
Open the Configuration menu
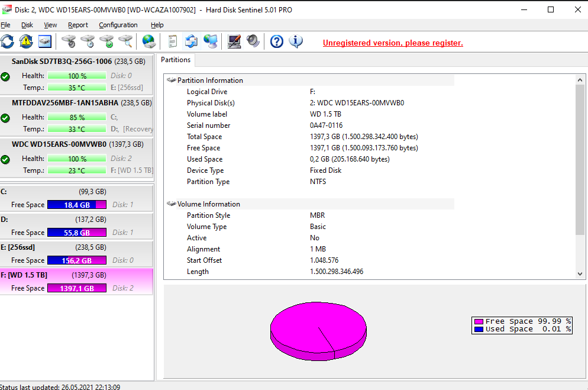118,25
